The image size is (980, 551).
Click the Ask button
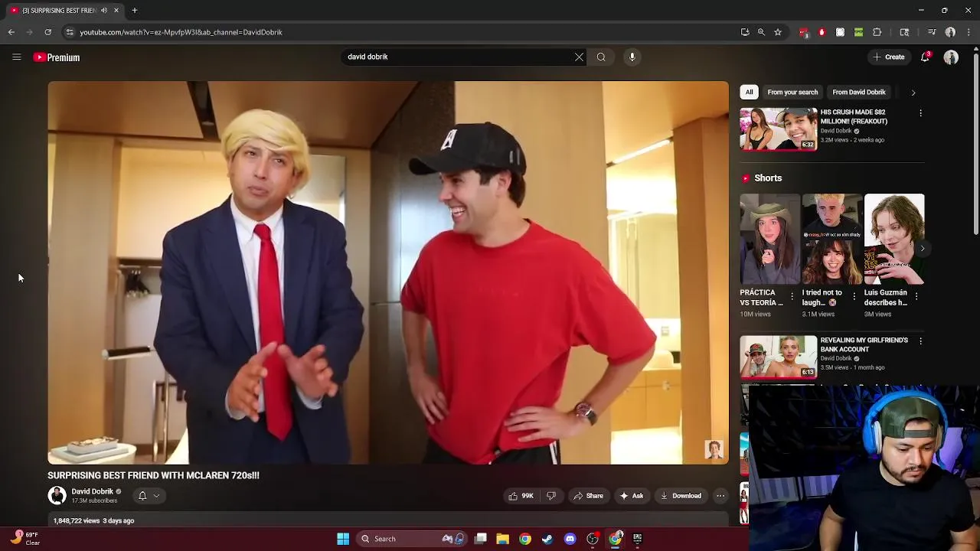[632, 496]
